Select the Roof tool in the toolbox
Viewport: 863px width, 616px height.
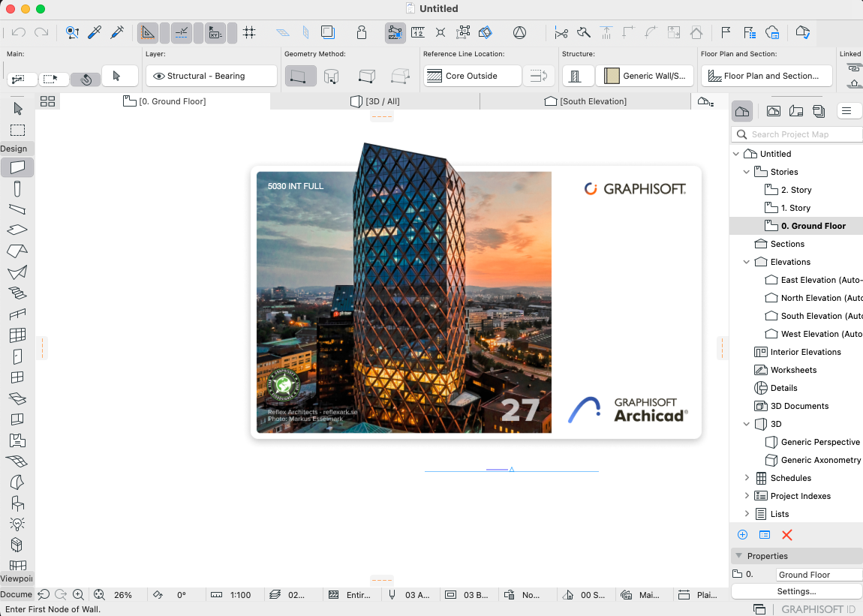click(17, 251)
